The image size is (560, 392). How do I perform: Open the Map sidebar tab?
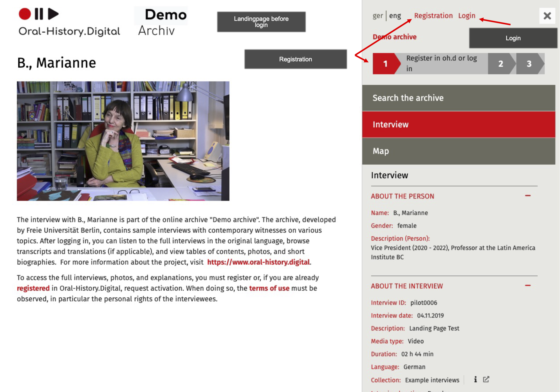click(458, 151)
